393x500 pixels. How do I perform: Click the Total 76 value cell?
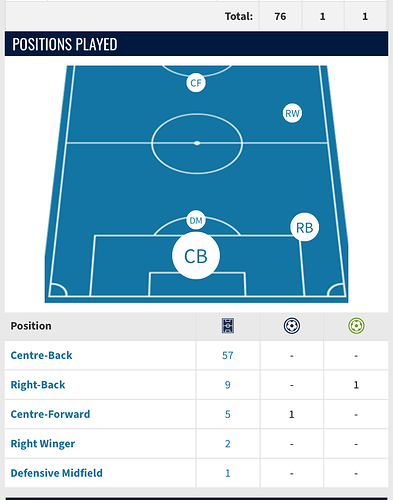pyautogui.click(x=280, y=16)
